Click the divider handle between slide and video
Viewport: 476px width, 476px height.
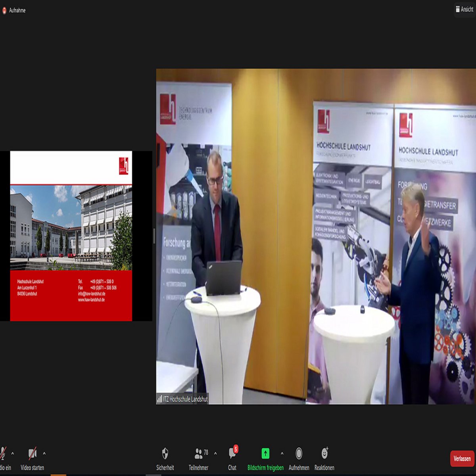[x=154, y=236]
